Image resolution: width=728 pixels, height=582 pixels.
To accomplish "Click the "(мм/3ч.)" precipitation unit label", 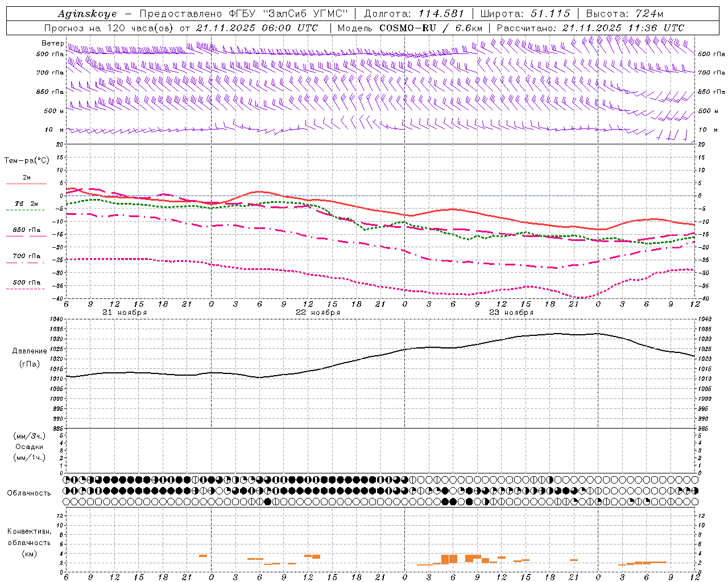I will tap(30, 436).
